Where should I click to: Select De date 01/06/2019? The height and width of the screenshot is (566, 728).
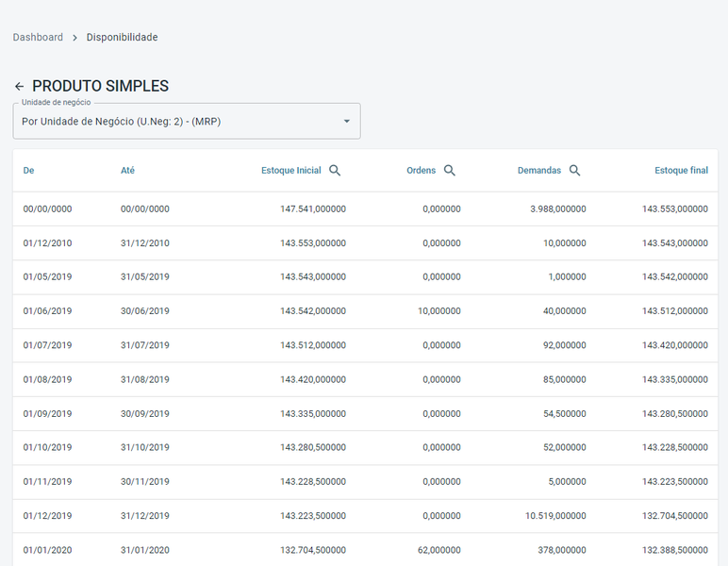tap(47, 311)
